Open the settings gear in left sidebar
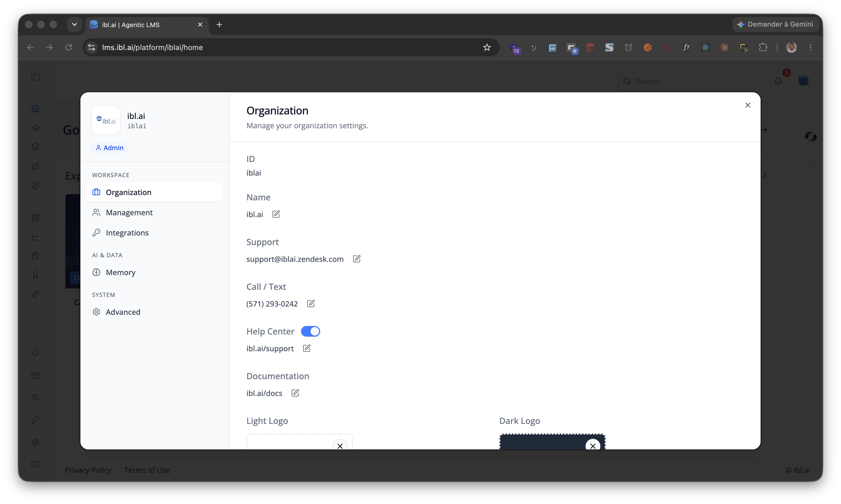This screenshot has width=841, height=504. point(35,442)
